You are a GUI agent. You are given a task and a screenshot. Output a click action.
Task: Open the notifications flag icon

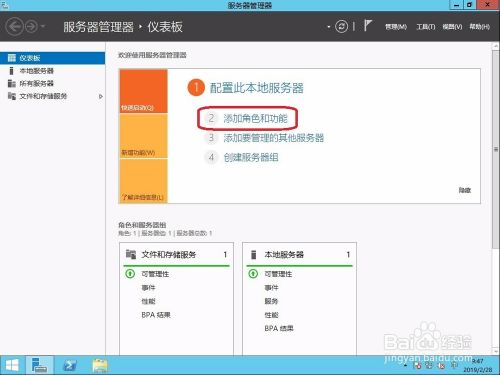(x=368, y=26)
